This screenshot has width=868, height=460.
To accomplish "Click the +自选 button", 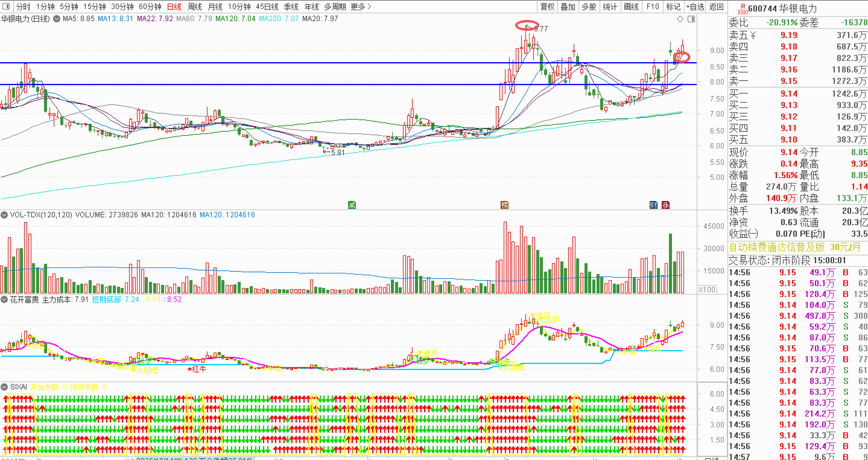I will [695, 7].
